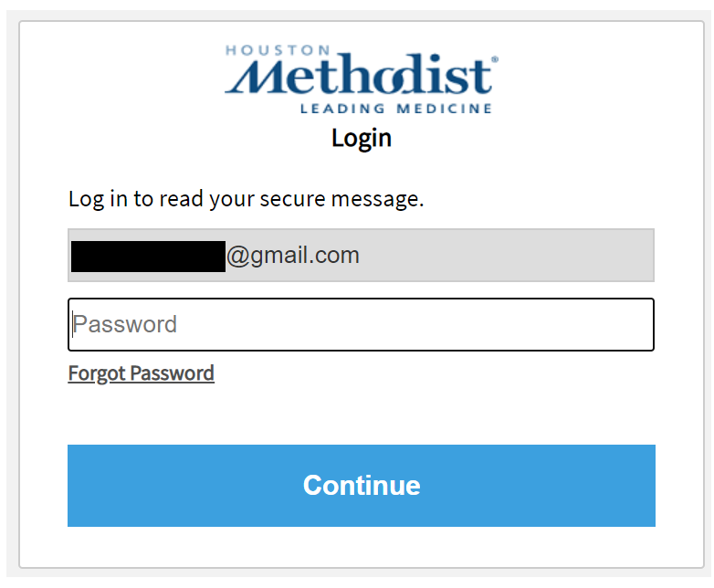The width and height of the screenshot is (714, 588).
Task: Click the registered trademark symbol beside Methodist
Action: [495, 59]
